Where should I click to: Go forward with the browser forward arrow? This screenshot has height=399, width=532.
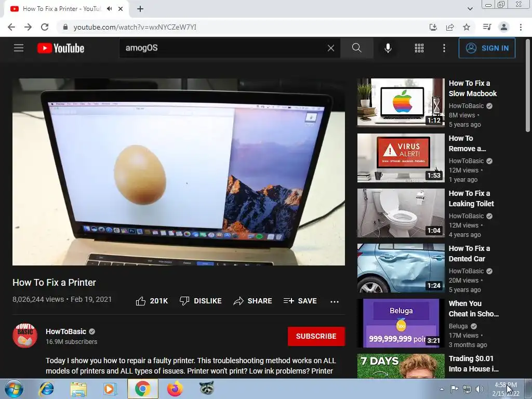(28, 27)
